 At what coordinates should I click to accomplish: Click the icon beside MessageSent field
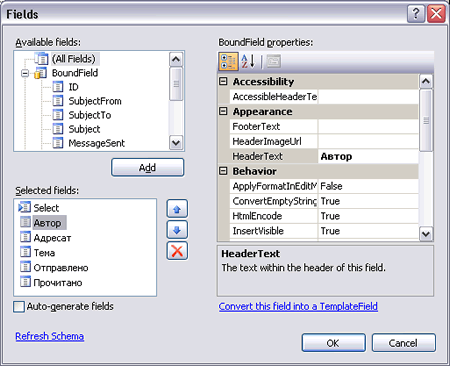[x=58, y=143]
